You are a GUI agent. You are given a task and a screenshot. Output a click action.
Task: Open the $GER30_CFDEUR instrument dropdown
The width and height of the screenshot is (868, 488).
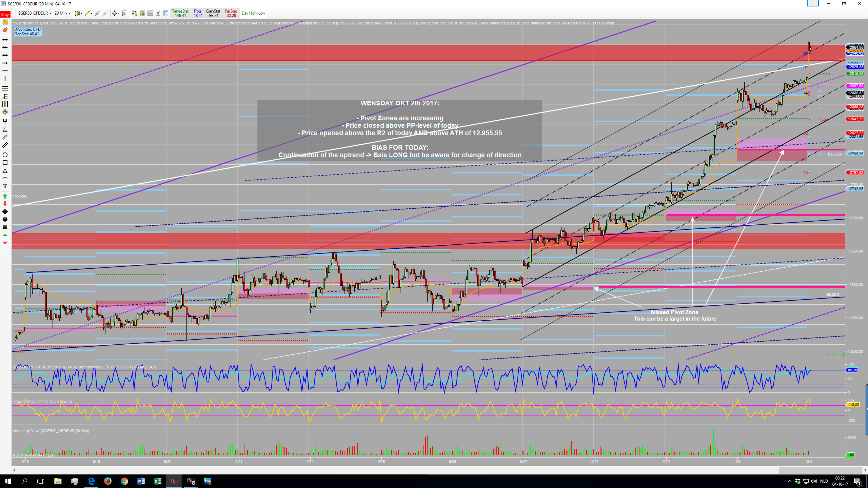[35, 13]
